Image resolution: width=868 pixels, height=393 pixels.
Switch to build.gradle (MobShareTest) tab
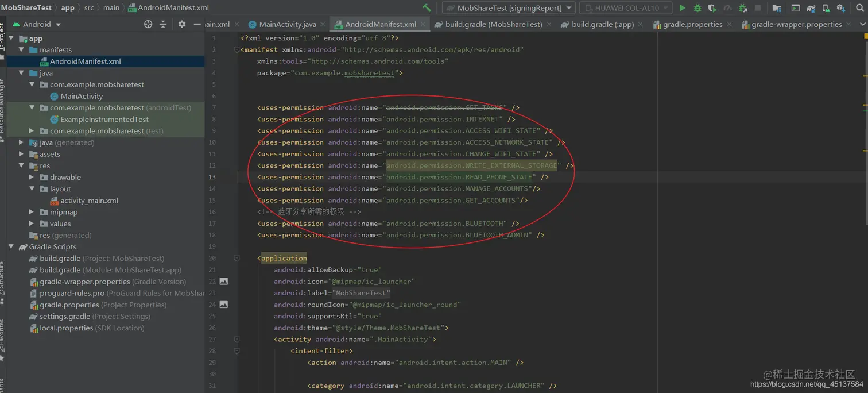494,25
